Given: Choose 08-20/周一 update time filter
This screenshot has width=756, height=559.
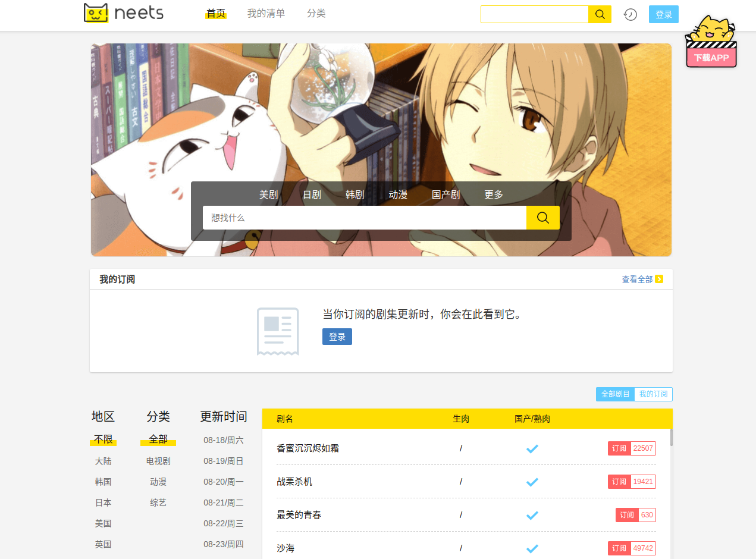Looking at the screenshot, I should tap(223, 482).
